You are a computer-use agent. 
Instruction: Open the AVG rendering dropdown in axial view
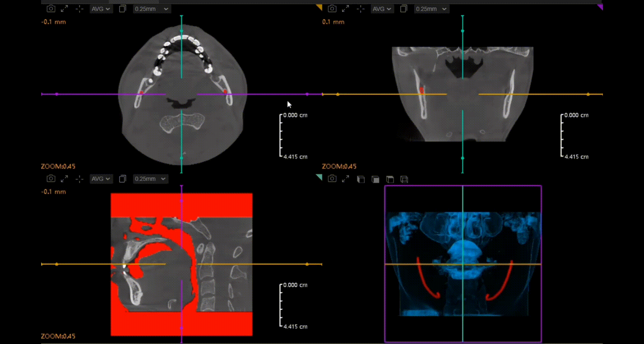(100, 9)
